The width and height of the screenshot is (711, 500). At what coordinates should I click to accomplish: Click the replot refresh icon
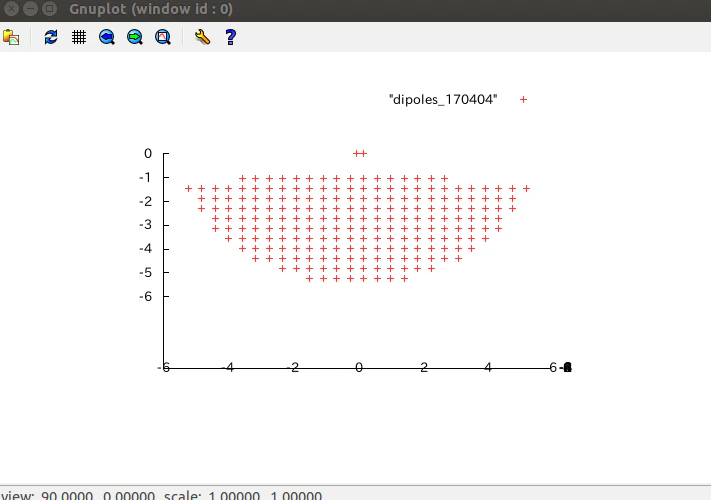coord(51,37)
